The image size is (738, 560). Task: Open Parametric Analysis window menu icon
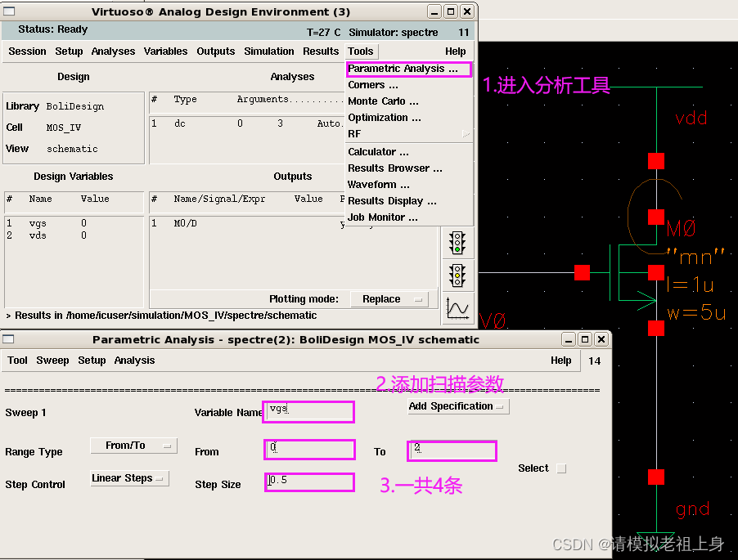[x=8, y=339]
